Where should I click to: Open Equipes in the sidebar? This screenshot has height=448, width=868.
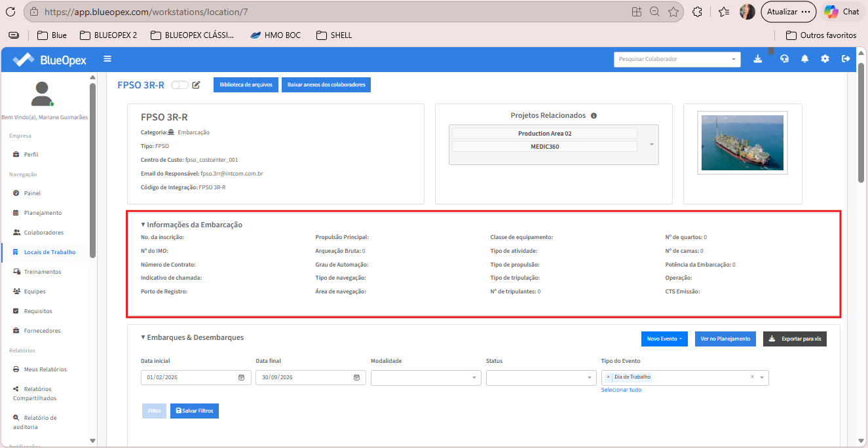(35, 291)
